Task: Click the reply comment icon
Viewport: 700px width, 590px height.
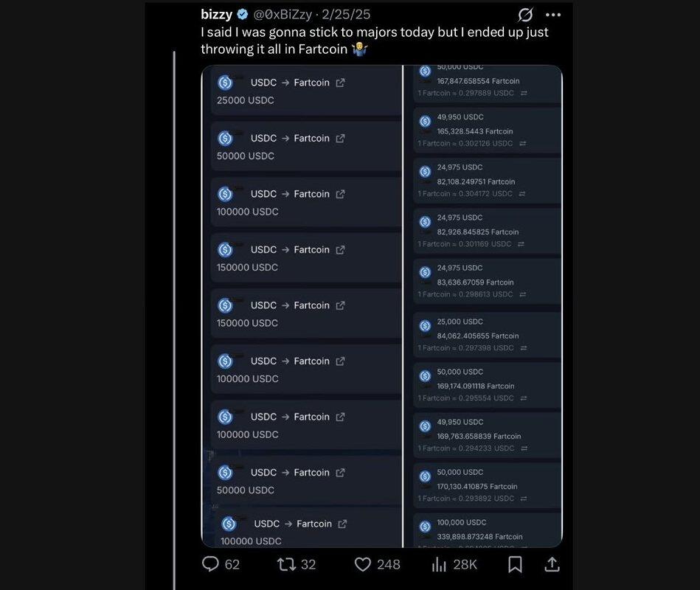Action: [210, 564]
